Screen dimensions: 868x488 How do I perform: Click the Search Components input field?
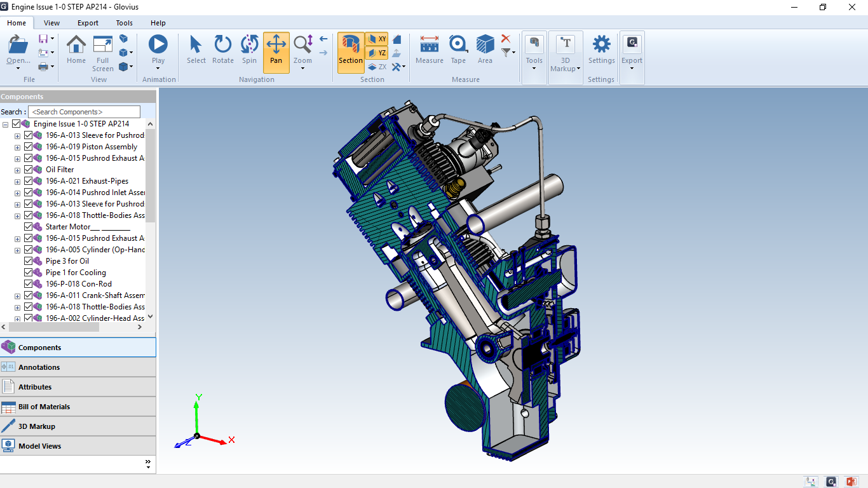[84, 112]
